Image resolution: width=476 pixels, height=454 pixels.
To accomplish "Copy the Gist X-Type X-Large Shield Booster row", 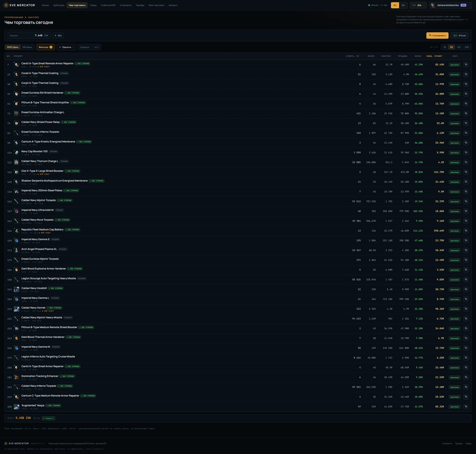I will [466, 172].
